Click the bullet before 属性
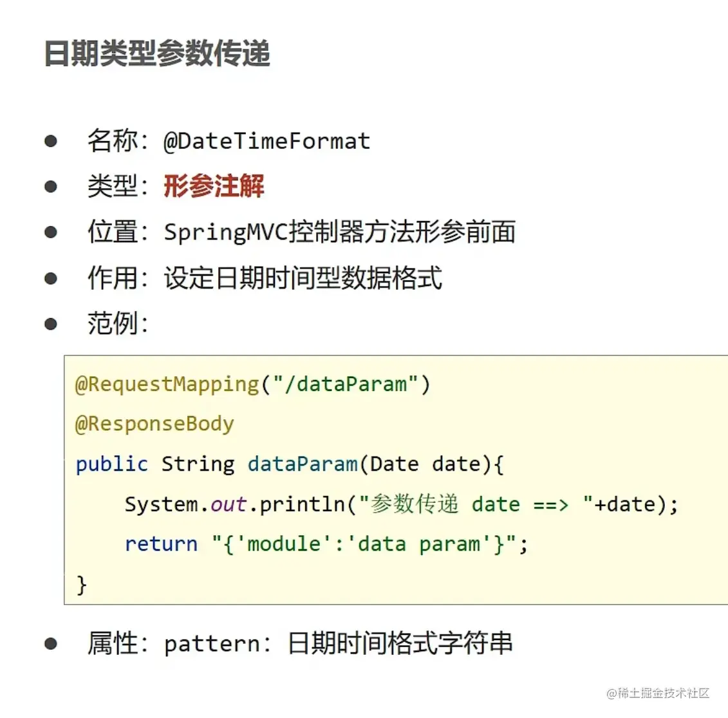This screenshot has height=718, width=728. point(51,644)
